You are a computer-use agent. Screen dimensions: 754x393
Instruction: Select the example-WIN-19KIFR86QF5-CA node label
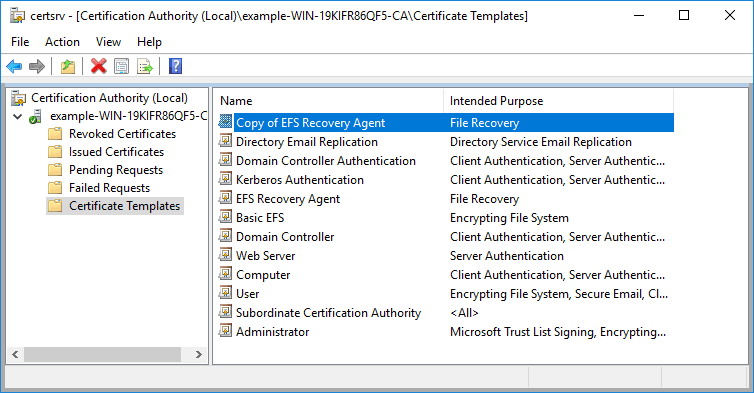[128, 116]
